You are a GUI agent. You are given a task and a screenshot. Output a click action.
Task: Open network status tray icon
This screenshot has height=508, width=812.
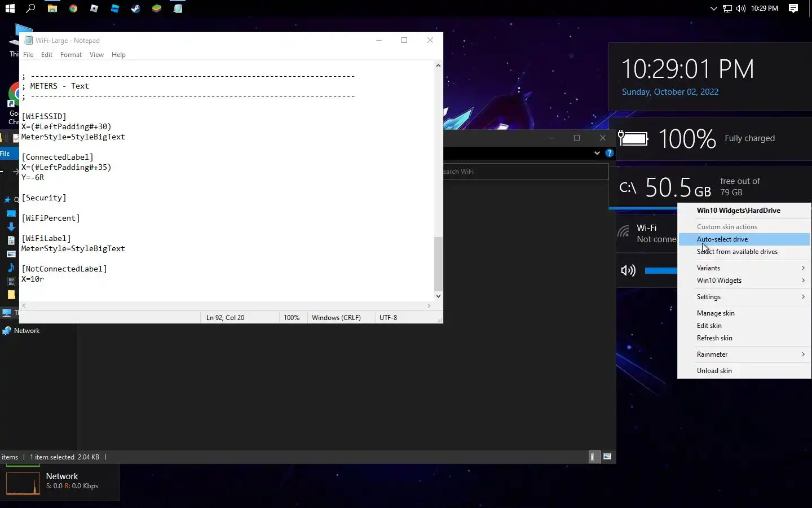[x=727, y=8]
